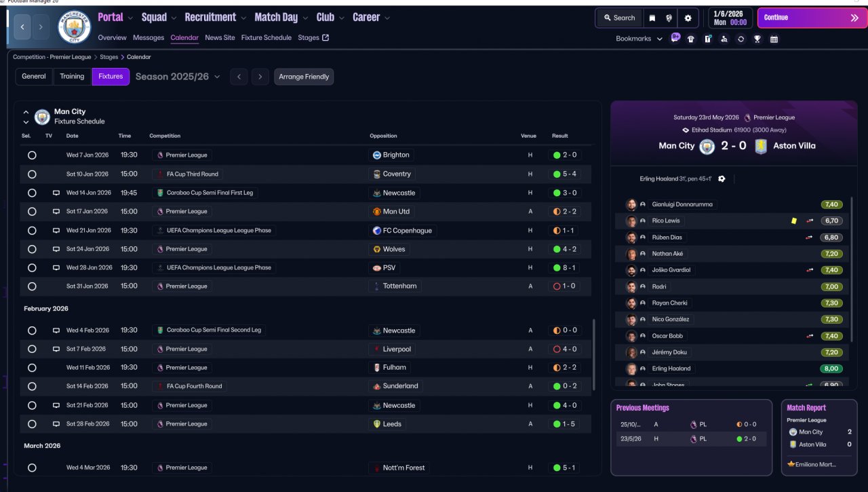Open the Club dropdown menu

330,18
